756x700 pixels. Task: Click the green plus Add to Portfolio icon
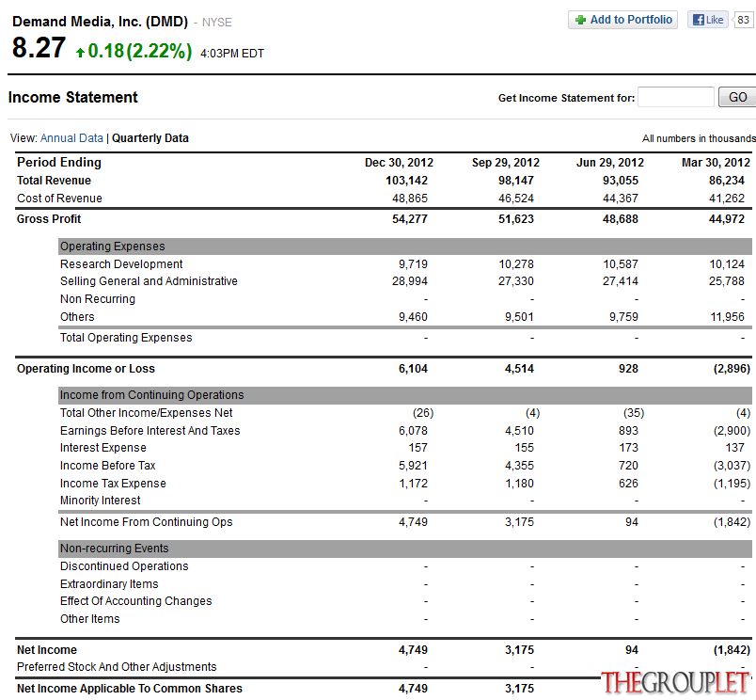[580, 20]
